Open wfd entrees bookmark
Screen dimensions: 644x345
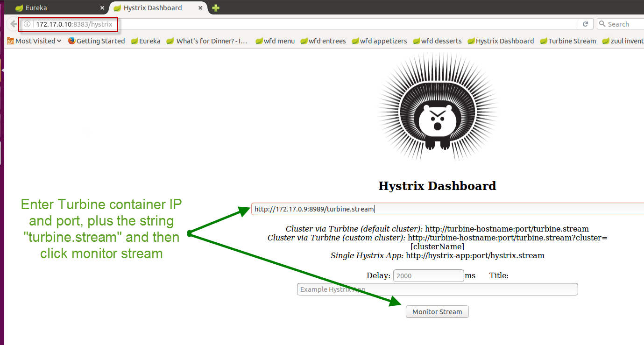[x=323, y=41]
